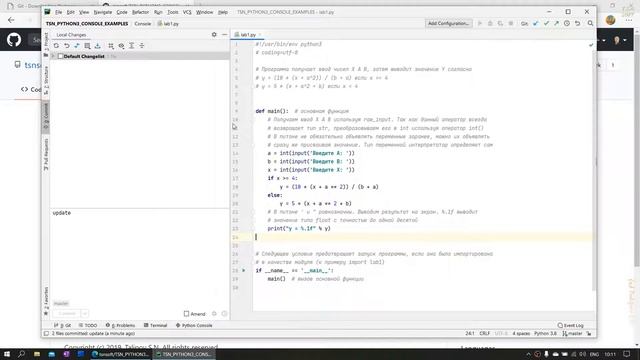Click the View Options eye icon
640x360 pixels.
[x=121, y=46]
